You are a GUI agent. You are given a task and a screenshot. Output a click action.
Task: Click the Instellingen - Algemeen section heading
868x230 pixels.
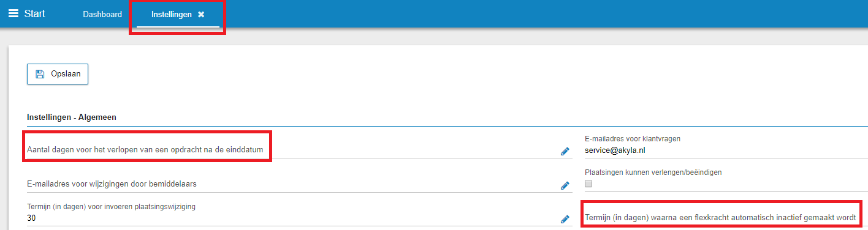click(72, 116)
